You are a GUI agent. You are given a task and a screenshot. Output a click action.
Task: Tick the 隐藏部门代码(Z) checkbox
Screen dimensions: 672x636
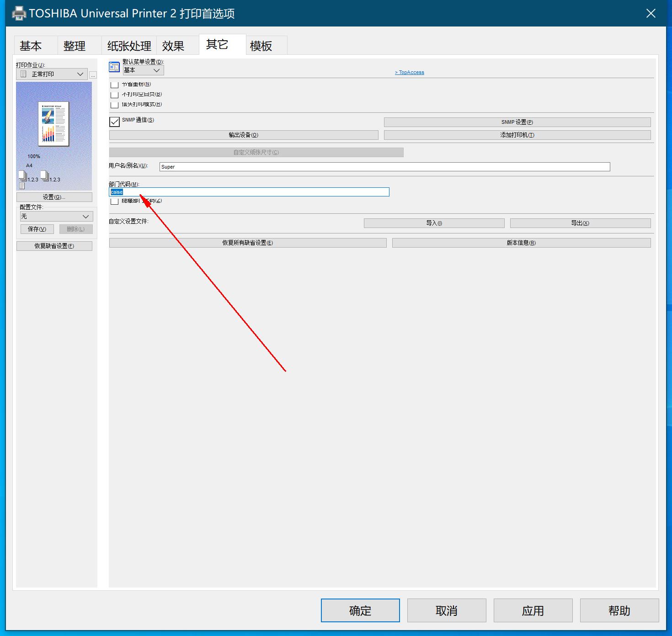pos(114,201)
